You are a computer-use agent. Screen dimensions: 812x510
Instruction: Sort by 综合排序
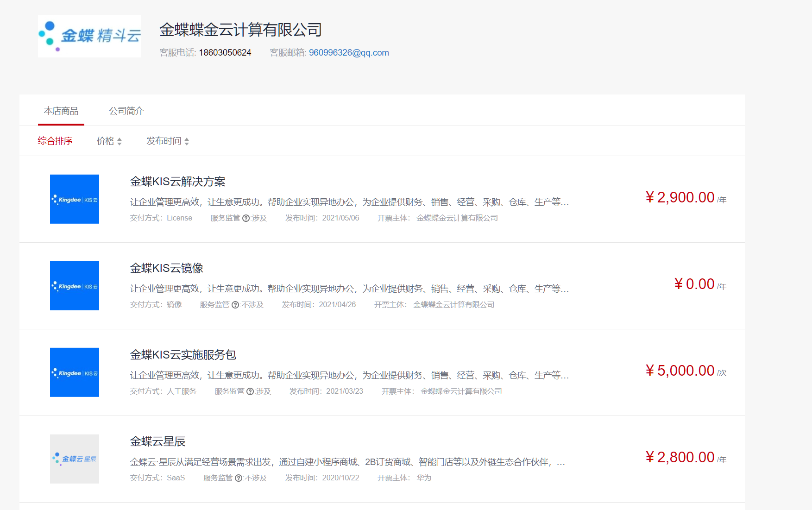click(x=55, y=141)
